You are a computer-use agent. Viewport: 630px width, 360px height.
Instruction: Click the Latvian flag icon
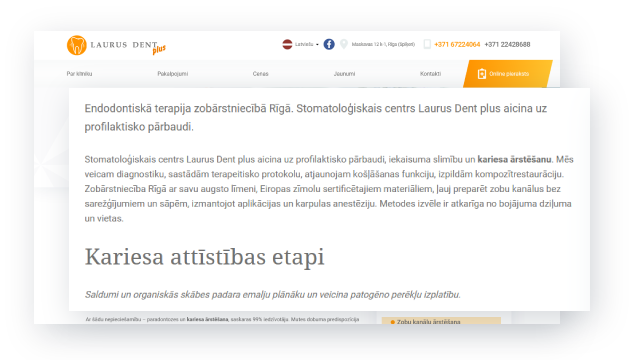pyautogui.click(x=287, y=44)
